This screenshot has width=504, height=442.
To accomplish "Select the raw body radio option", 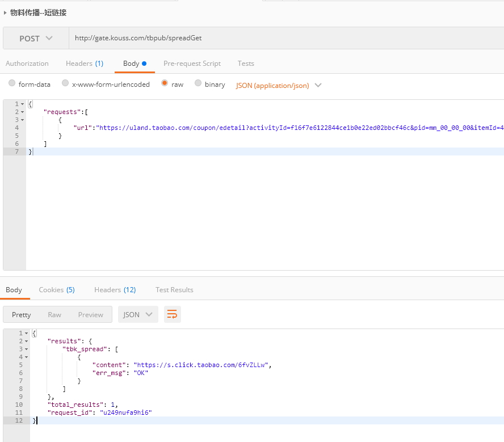I will [x=165, y=83].
